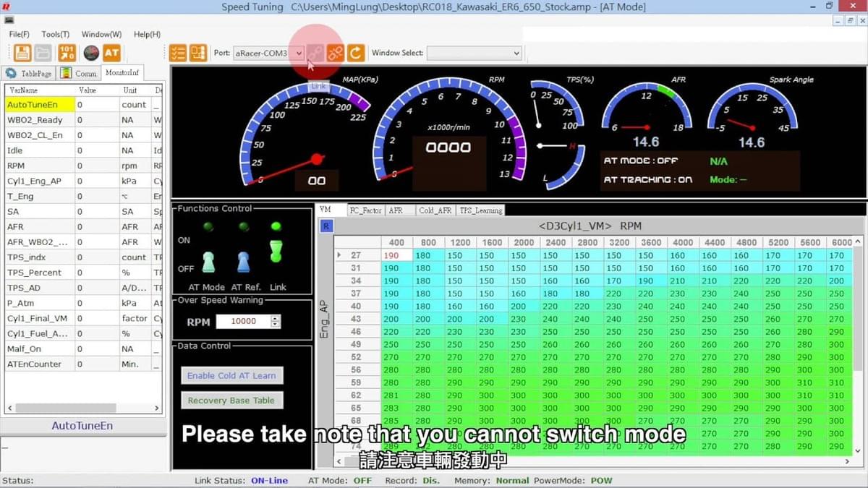Click the Over Speed Warning RPM stepper arrows
868x488 pixels.
(x=275, y=322)
